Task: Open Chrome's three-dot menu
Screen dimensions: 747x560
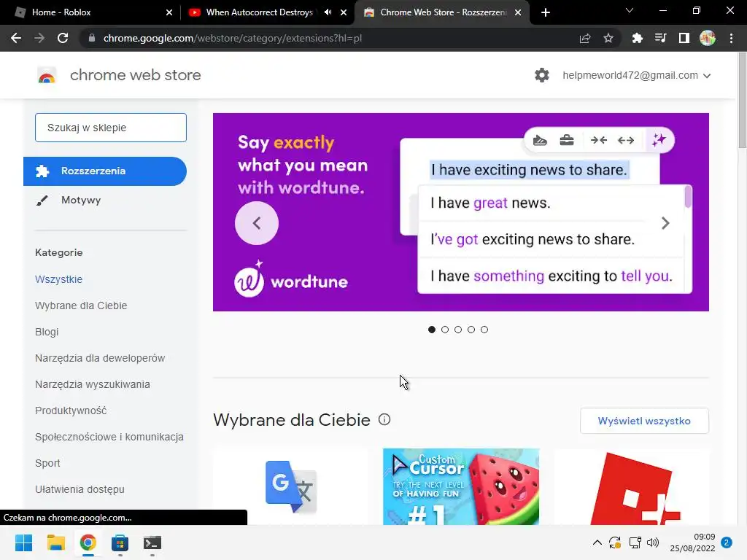Action: coord(731,38)
